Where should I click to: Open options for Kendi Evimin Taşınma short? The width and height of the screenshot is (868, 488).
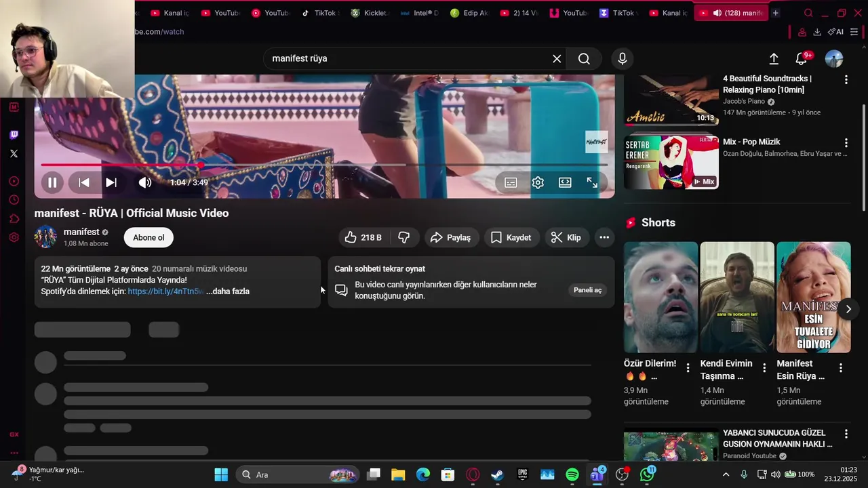pos(764,368)
